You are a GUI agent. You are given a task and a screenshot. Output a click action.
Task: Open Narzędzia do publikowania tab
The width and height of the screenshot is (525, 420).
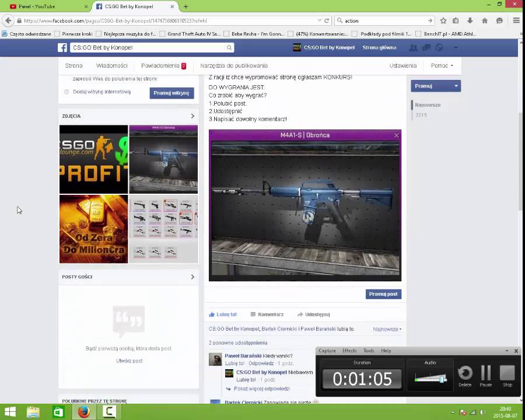(x=234, y=66)
